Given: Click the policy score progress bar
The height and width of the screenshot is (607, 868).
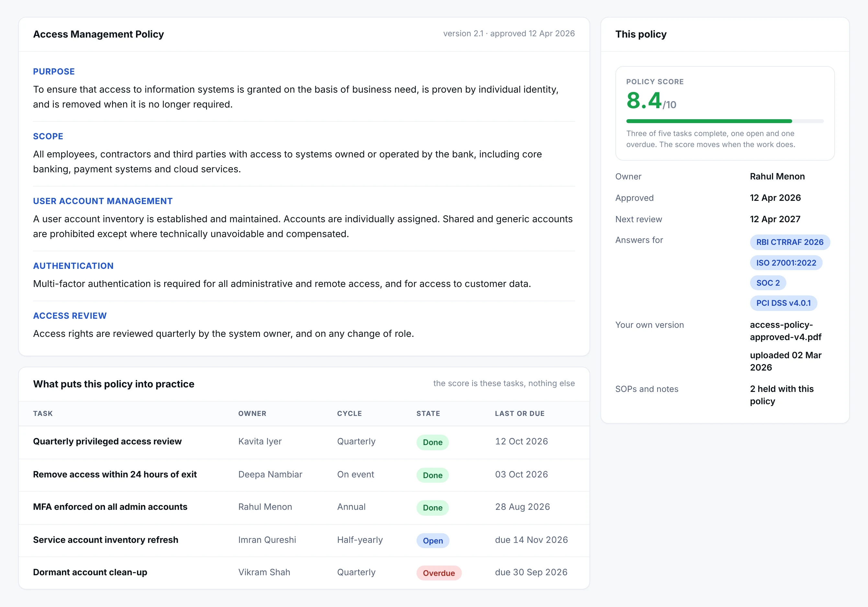Looking at the screenshot, I should click(x=724, y=121).
